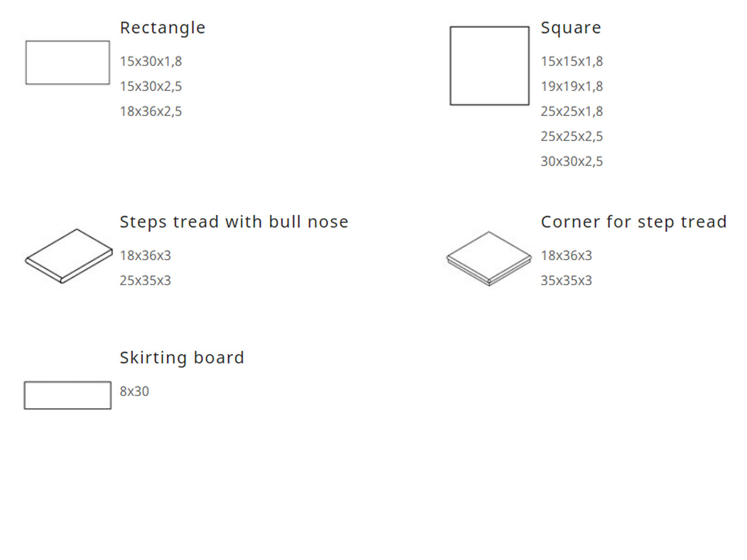Click the skirting board shape icon
Image resolution: width=747 pixels, height=560 pixels.
click(x=68, y=395)
